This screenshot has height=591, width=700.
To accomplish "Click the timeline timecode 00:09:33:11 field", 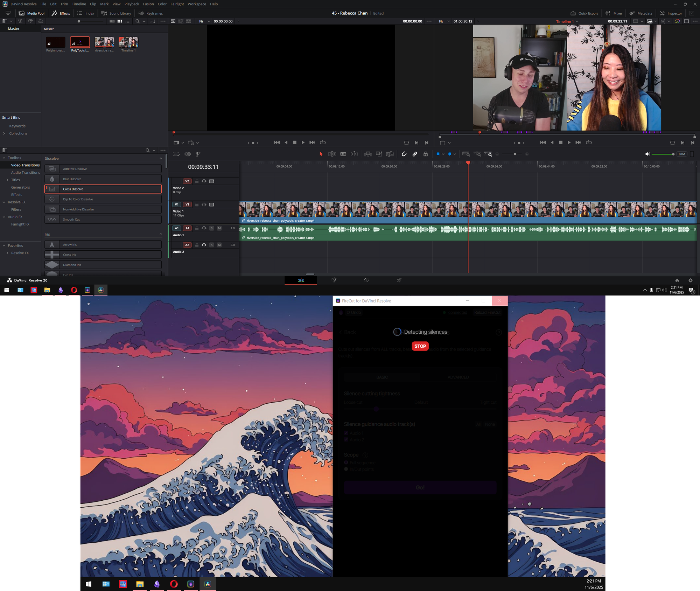I will tap(203, 167).
